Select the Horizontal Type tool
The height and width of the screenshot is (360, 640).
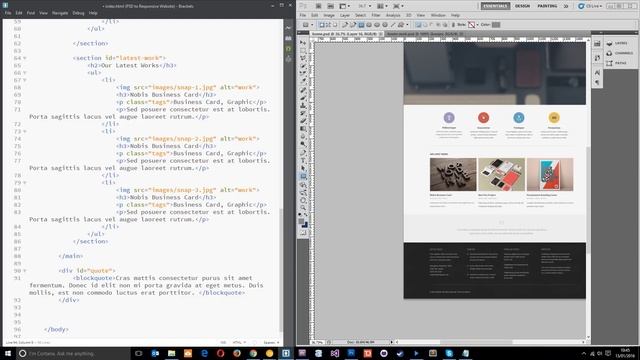point(303,160)
